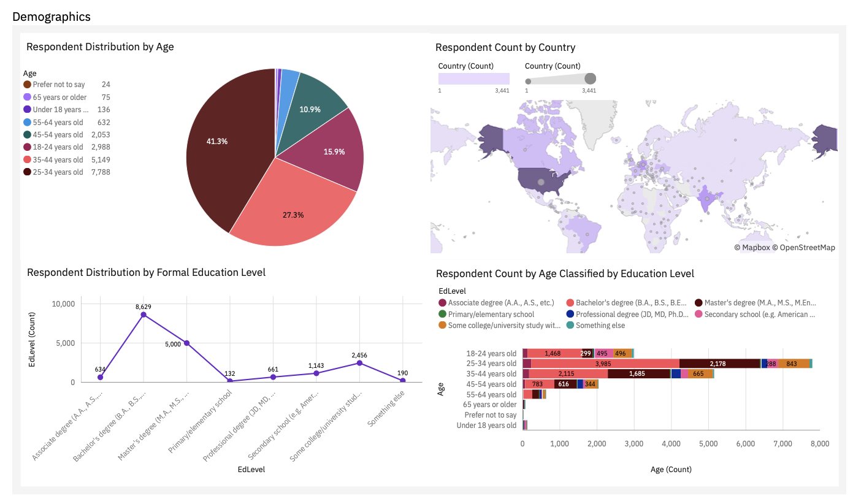The height and width of the screenshot is (504, 861).
Task: Click the Country Count bubble size legend
Action: pyautogui.click(x=561, y=78)
